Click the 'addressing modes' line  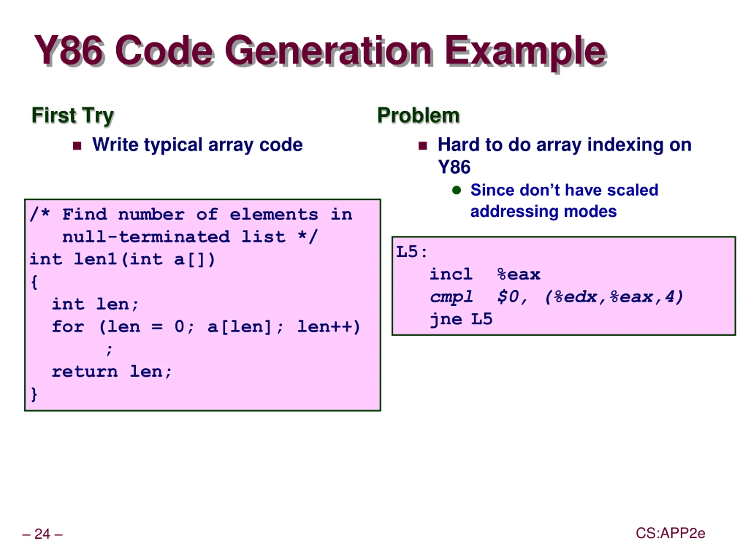543,212
